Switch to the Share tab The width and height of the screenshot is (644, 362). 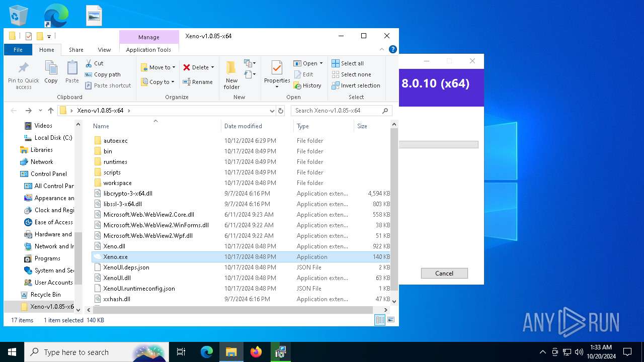[76, 50]
